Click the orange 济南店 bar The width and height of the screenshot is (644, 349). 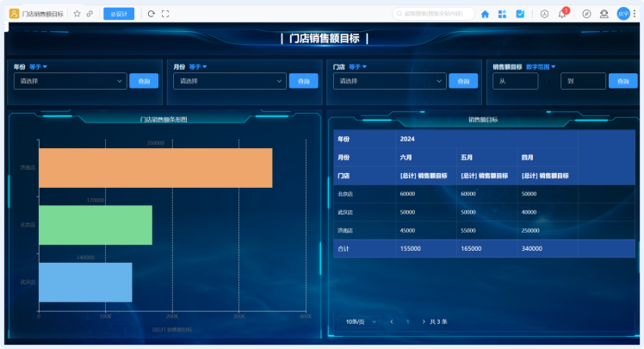[x=155, y=168]
